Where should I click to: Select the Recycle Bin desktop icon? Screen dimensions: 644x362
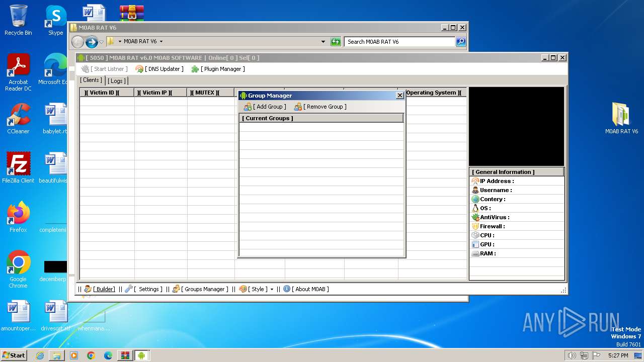click(18, 20)
